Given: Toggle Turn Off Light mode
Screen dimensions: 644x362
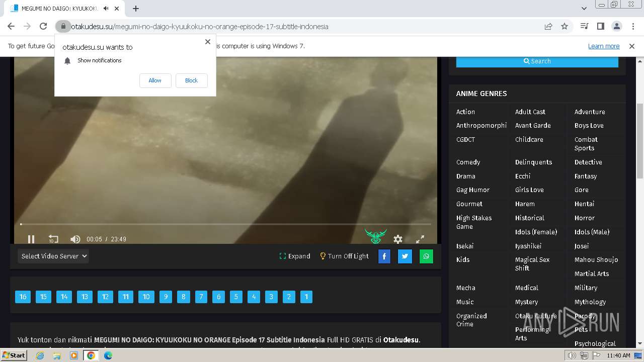Looking at the screenshot, I should (x=344, y=256).
